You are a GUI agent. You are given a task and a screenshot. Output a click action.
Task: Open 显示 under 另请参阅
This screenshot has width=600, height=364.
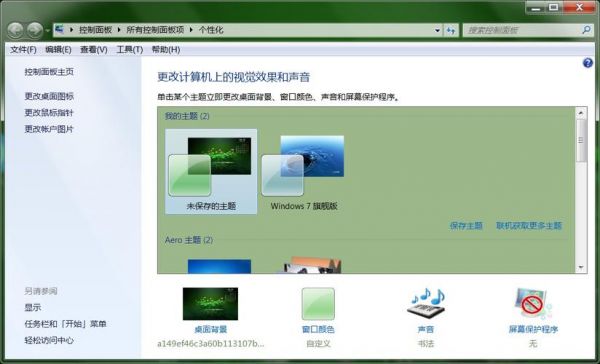pos(33,307)
